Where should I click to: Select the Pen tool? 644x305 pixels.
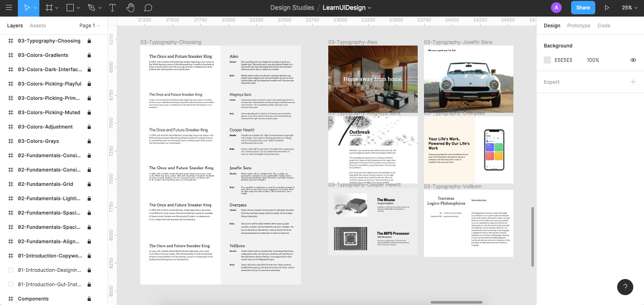[92, 8]
